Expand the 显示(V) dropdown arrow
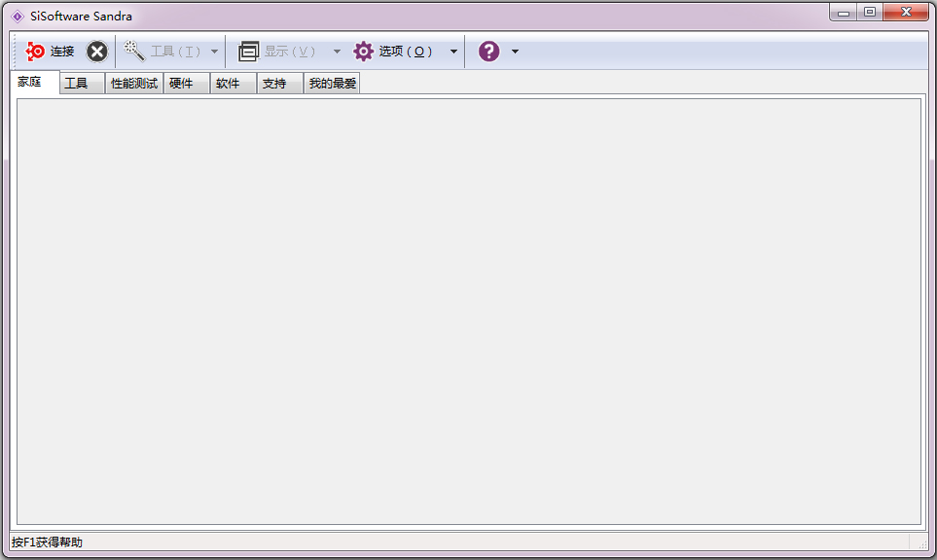 (337, 52)
